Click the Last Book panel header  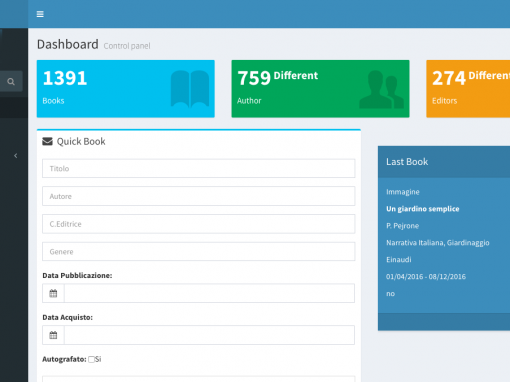point(444,162)
